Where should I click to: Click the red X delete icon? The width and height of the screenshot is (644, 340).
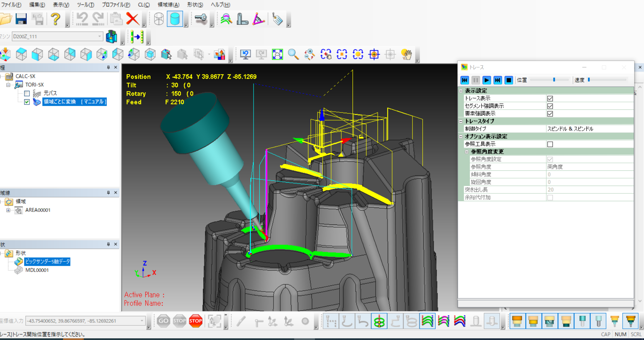[x=133, y=19]
